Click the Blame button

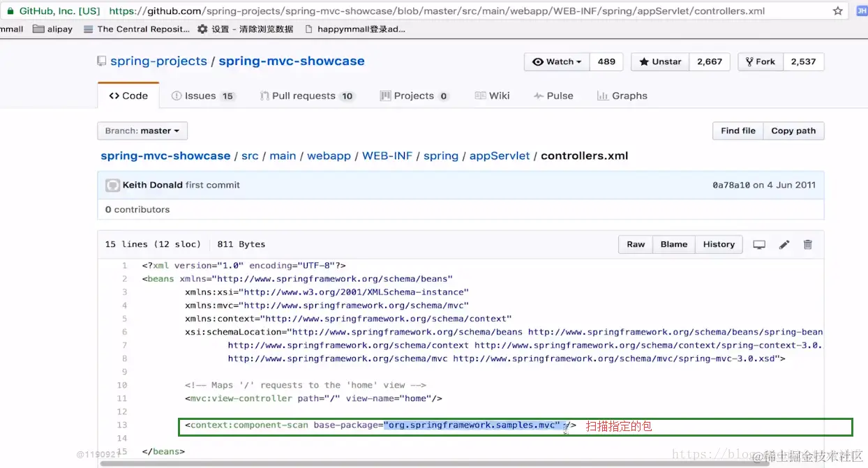[x=674, y=244]
